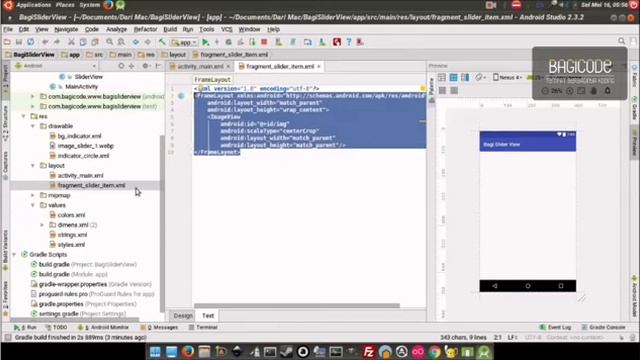Expand the mipmap folder
The width and height of the screenshot is (640, 360).
click(33, 196)
